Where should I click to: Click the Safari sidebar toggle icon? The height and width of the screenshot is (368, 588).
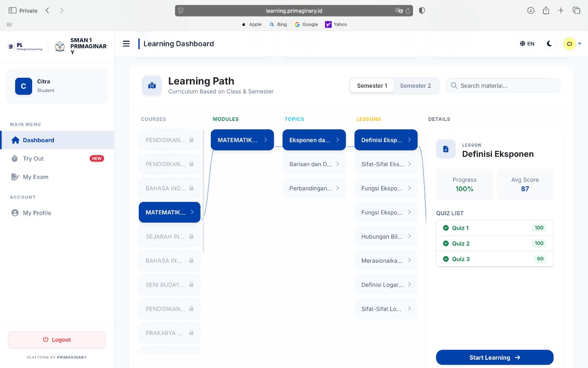pyautogui.click(x=12, y=10)
